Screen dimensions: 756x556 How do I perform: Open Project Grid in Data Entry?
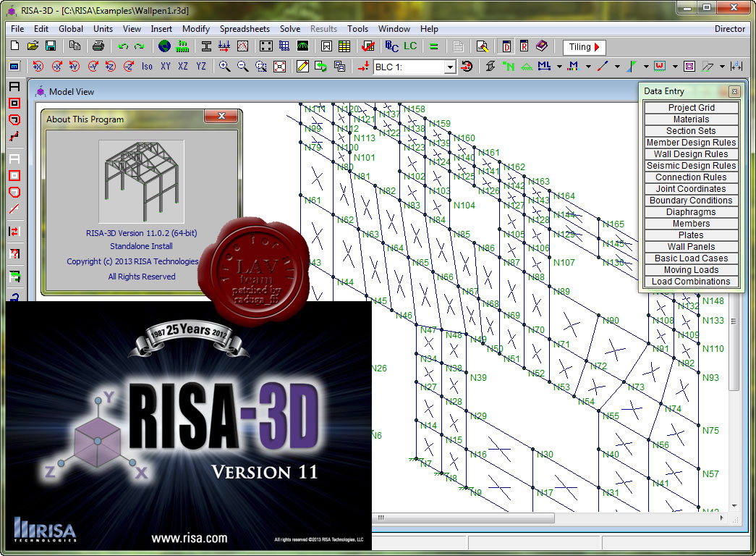pyautogui.click(x=692, y=107)
